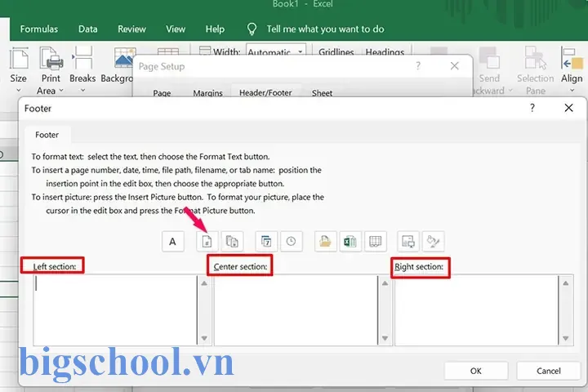Click Center section scrollbar down arrow
Image resolution: width=588 pixels, height=392 pixels.
coord(385,338)
